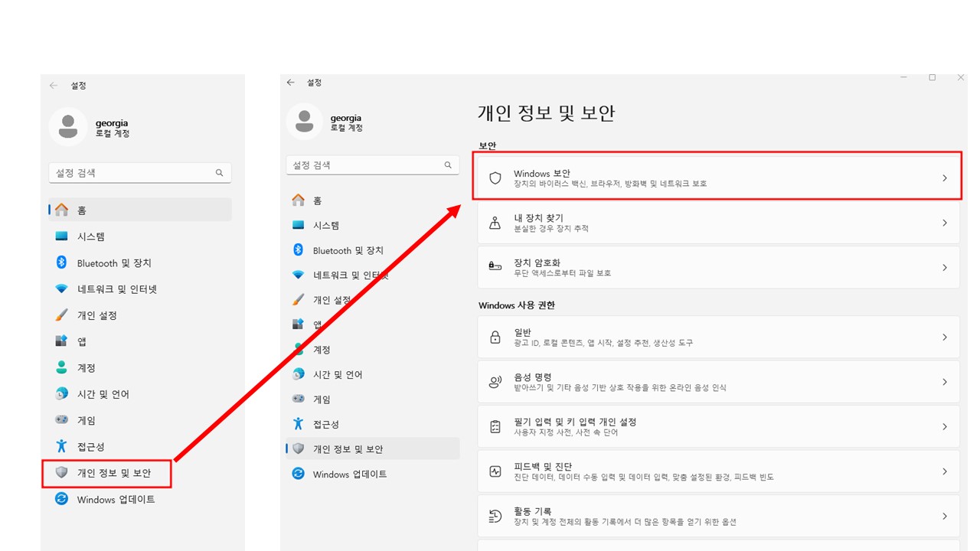
Task: Click Windows 업데이트 icon in left window
Action: 62,499
